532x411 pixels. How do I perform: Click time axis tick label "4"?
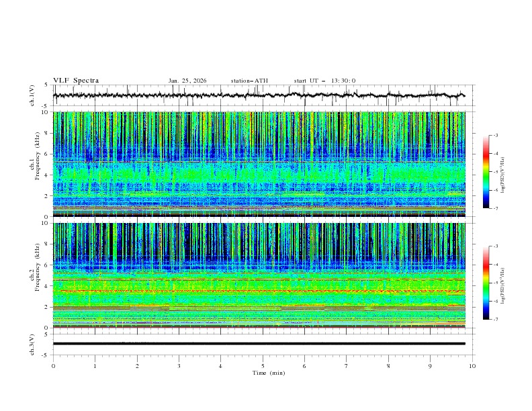click(221, 366)
